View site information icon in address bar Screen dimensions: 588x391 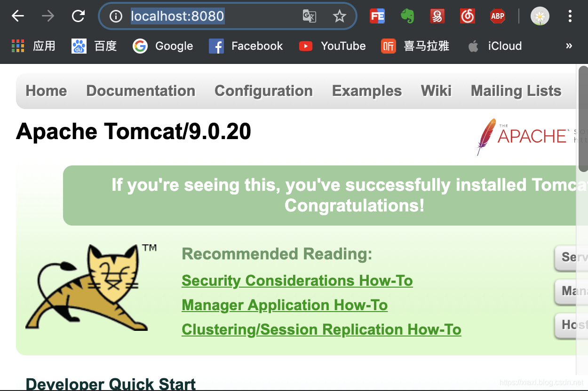116,16
